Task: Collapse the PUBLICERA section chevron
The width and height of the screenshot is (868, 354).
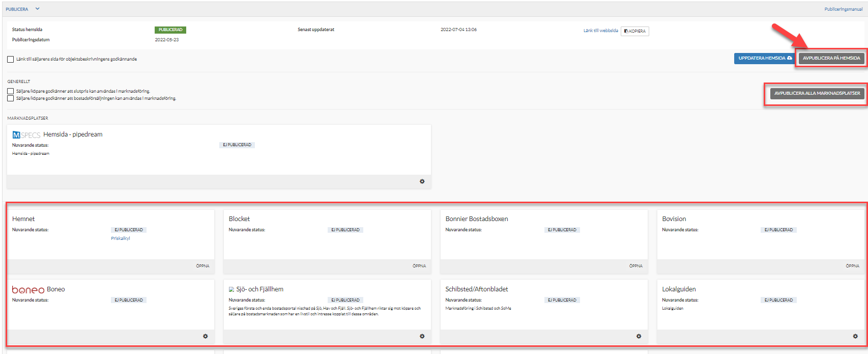Action: pyautogui.click(x=37, y=9)
